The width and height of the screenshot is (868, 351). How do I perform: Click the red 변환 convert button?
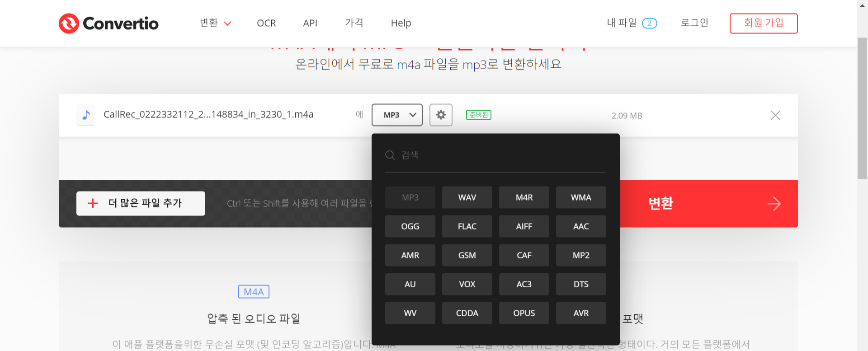click(x=708, y=204)
